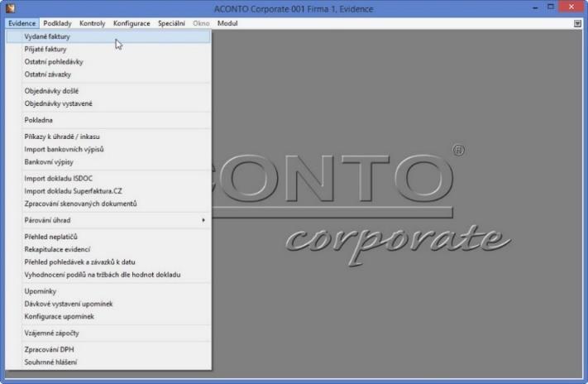
Task: Select Vyhodnocení podílů na tržbách
Action: 108,275
